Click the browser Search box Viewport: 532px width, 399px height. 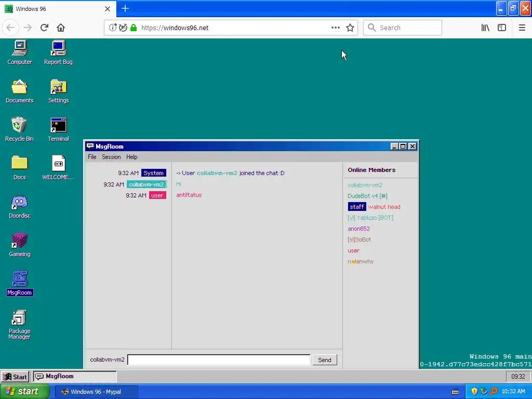tap(403, 28)
